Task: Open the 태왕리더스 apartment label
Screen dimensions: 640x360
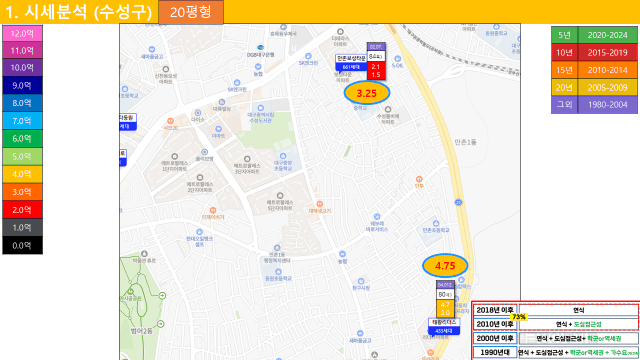Action: coord(444,322)
